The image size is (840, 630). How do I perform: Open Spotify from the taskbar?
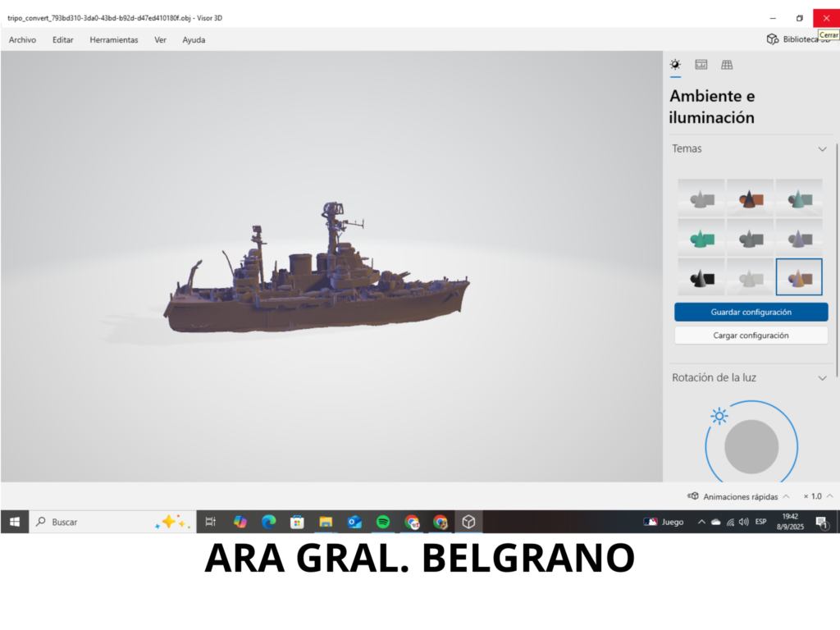coord(383,522)
